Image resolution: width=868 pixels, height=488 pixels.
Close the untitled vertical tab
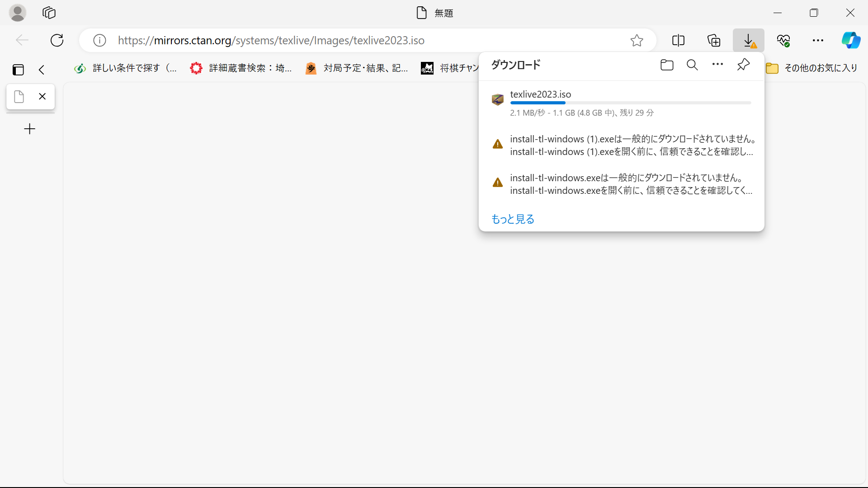[42, 96]
